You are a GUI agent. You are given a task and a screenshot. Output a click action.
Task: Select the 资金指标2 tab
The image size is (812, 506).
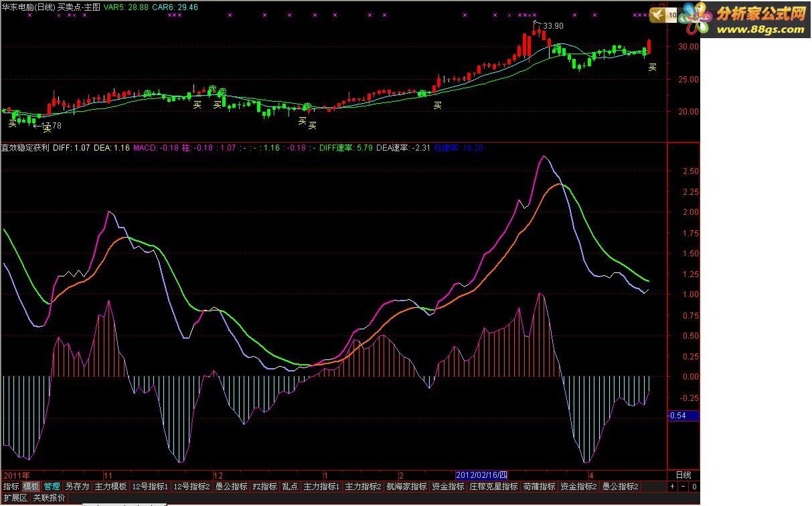[x=579, y=487]
